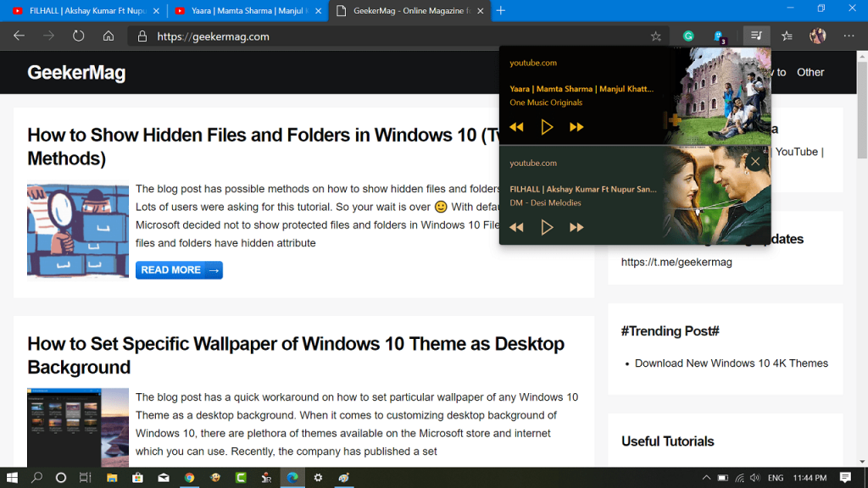Click the address bar URL

[213, 36]
